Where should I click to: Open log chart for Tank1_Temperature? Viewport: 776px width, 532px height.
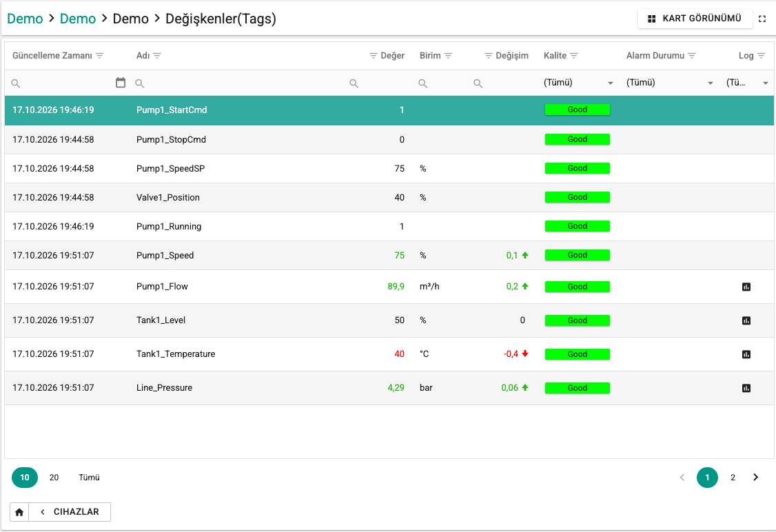click(x=746, y=354)
